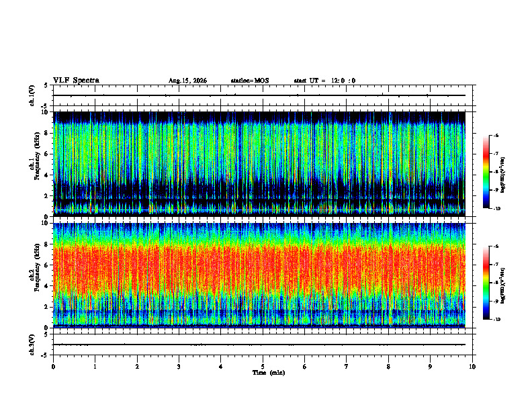The image size is (532, 411).
Task: Click the ch.3 voltage waveform trace
Action: click(259, 345)
